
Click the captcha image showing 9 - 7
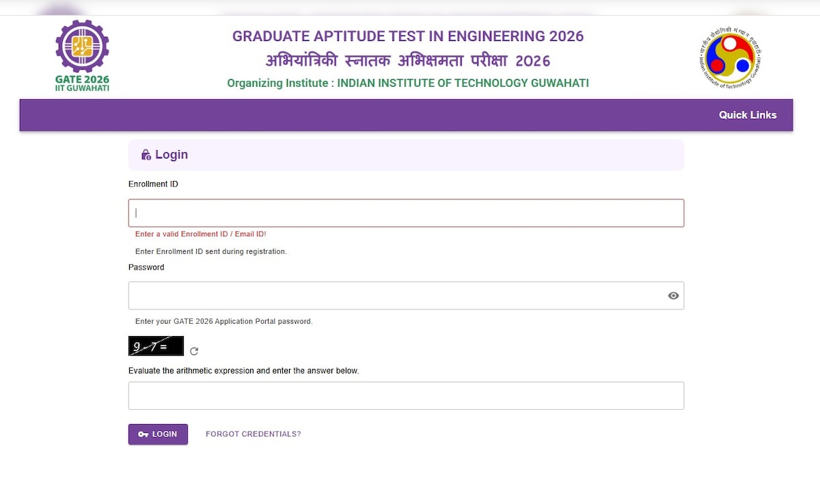156,346
